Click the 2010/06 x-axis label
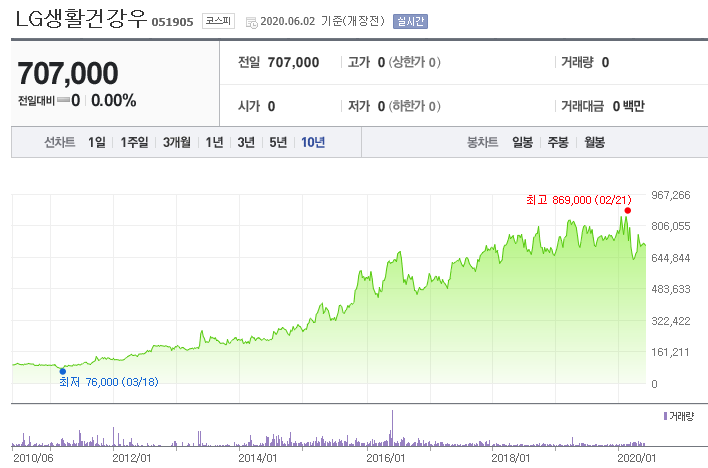 33,458
